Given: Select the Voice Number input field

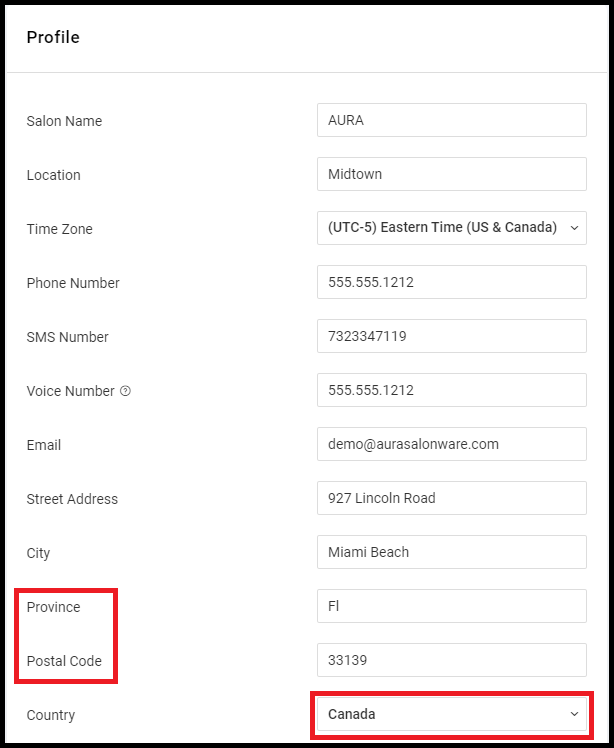Looking at the screenshot, I should (452, 390).
